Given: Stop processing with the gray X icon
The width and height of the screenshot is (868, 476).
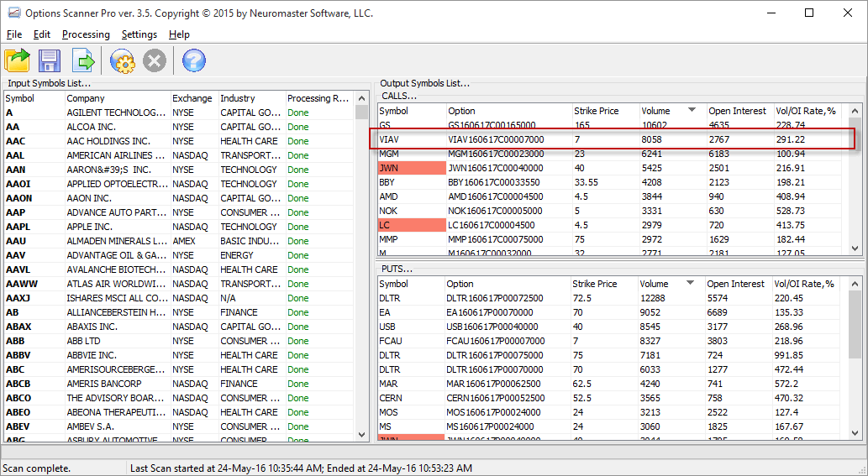Looking at the screenshot, I should point(155,60).
